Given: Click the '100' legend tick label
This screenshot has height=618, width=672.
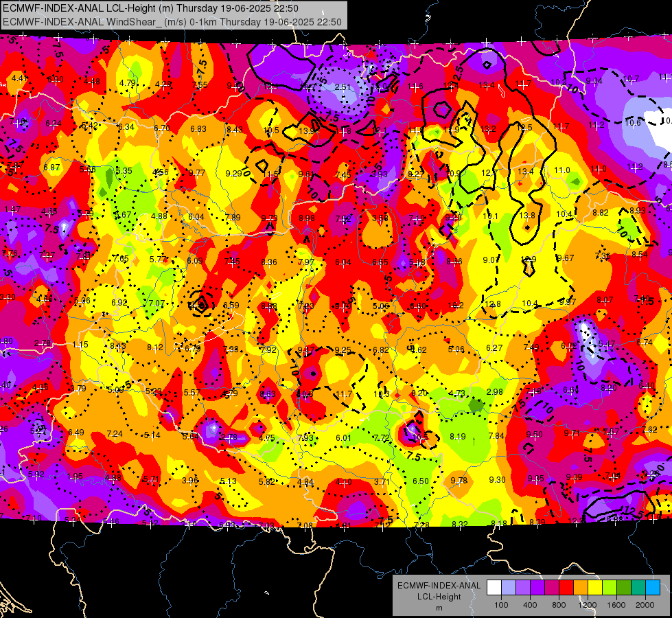Looking at the screenshot, I should point(502,605).
